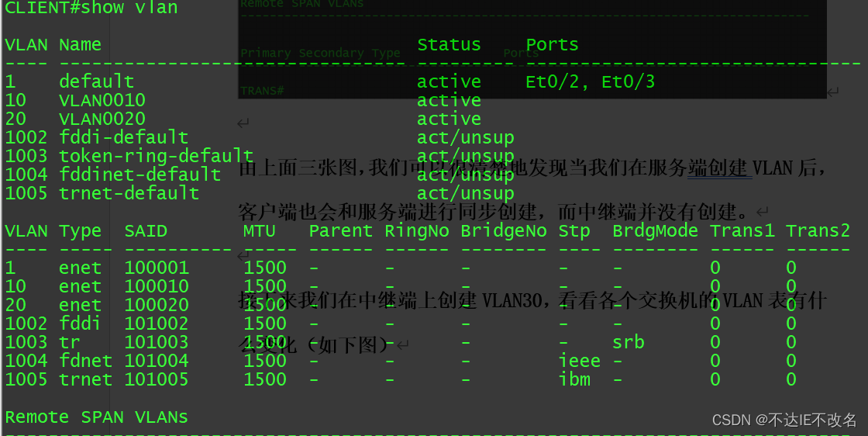Click the Et0/2, Et0/3 ports text
The width and height of the screenshot is (868, 436).
[590, 82]
